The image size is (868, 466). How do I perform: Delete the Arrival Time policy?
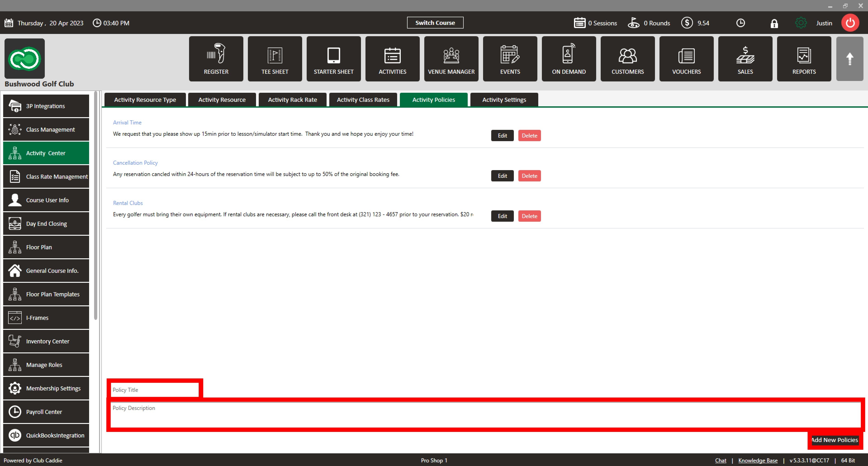click(529, 136)
